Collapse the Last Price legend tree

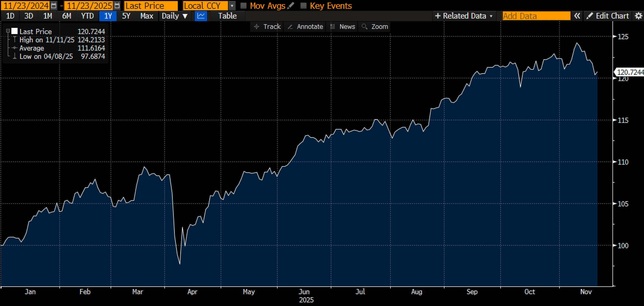point(8,31)
